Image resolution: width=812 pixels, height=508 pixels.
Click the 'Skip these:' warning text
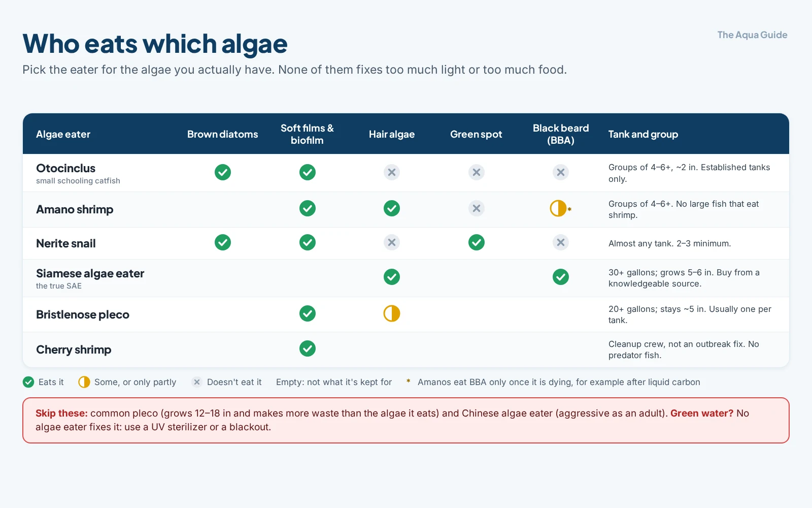point(61,413)
